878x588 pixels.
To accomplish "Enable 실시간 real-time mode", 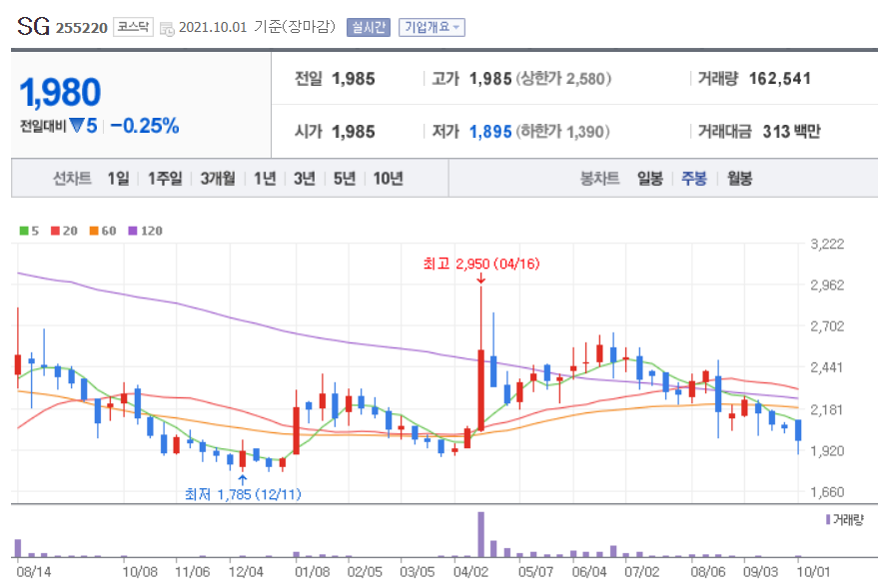I will (368, 26).
